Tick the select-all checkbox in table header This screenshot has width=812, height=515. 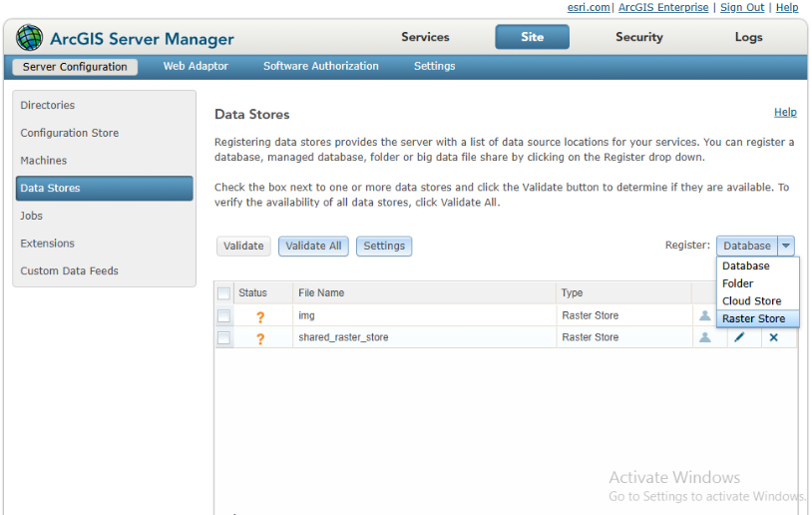pos(223,293)
